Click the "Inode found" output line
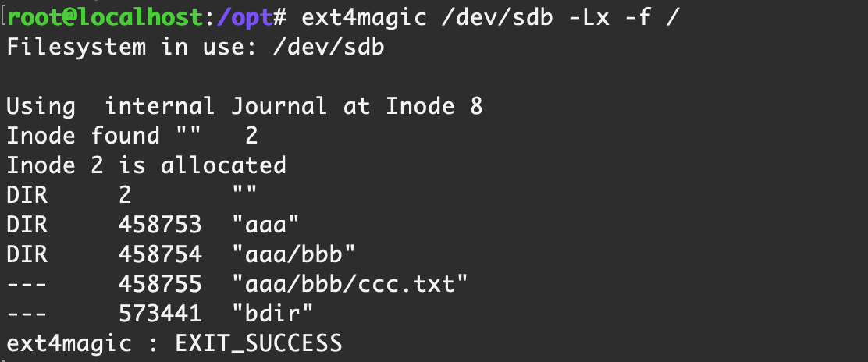 132,136
